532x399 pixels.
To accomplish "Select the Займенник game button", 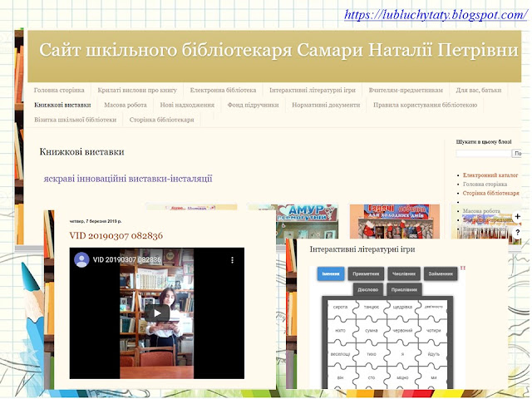I will pyautogui.click(x=441, y=273).
